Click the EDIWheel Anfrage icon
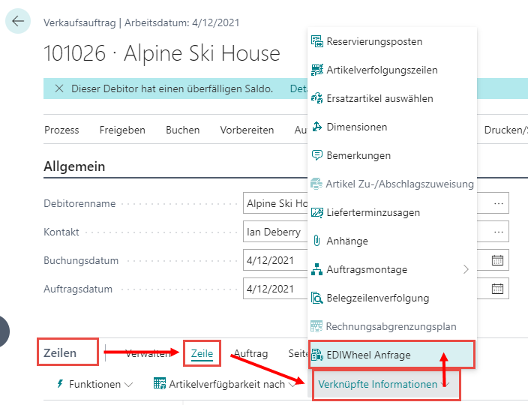This screenshot has height=405, width=528. (x=317, y=355)
